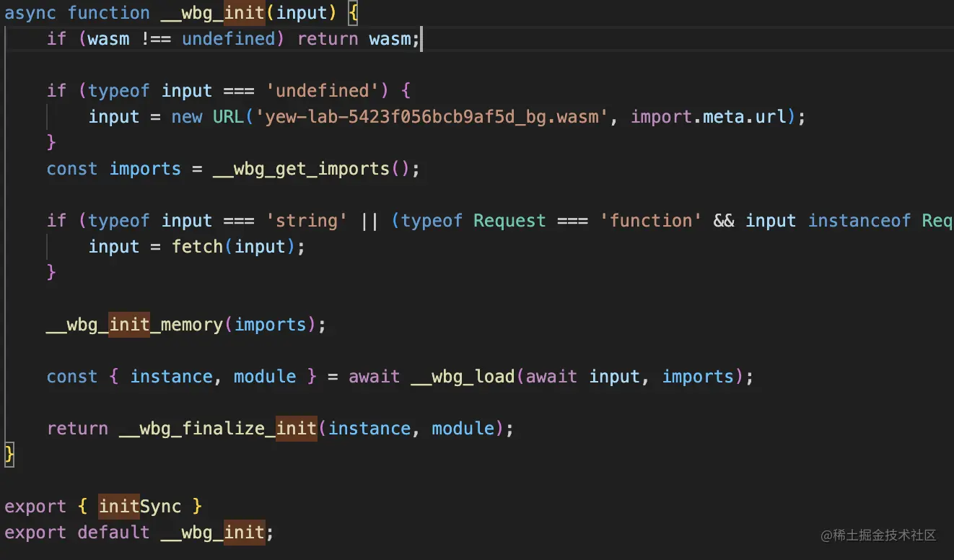954x560 pixels.
Task: Click the "const" keyword before "{ instance, module }"
Action: click(x=72, y=377)
